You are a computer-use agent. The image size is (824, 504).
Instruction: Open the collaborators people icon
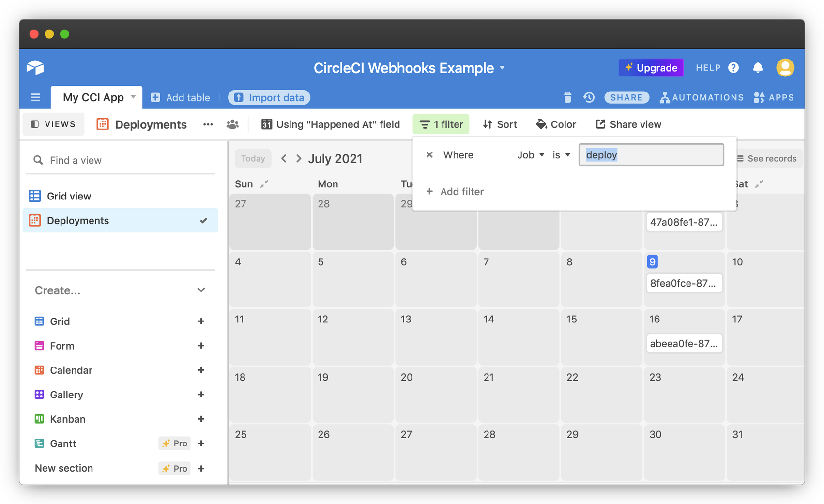[x=232, y=124]
